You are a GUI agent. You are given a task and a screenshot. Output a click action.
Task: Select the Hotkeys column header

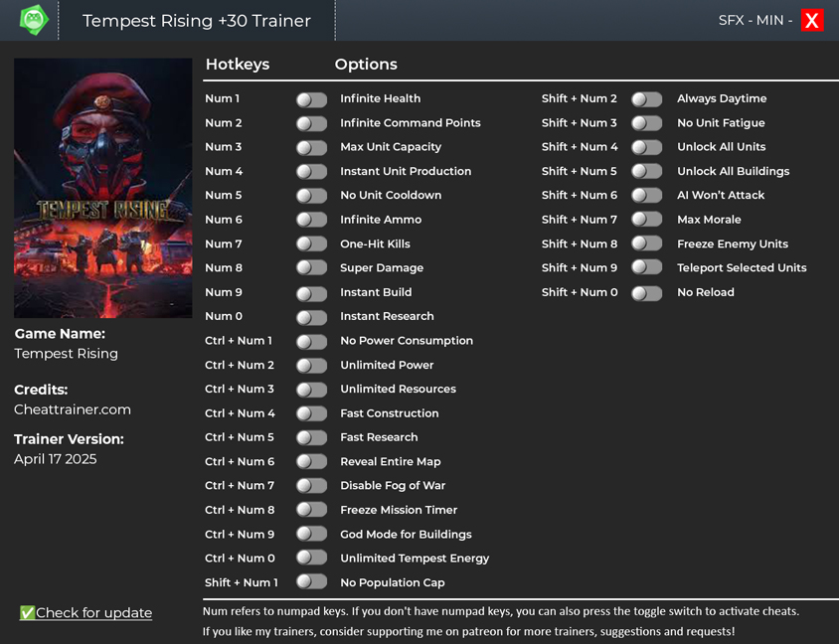237,65
